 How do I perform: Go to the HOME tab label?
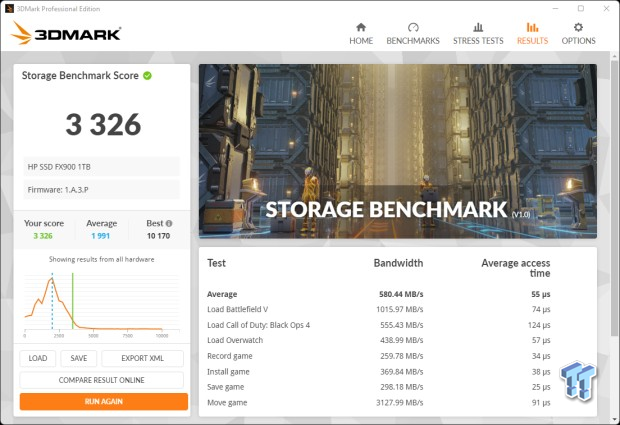click(361, 41)
